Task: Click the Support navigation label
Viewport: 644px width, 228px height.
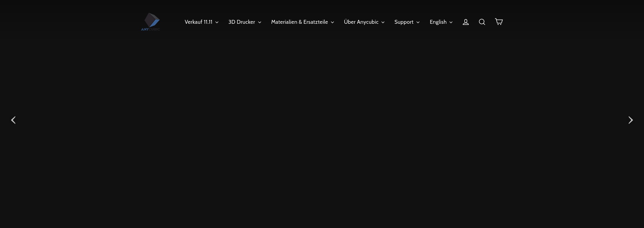Action: (404, 22)
